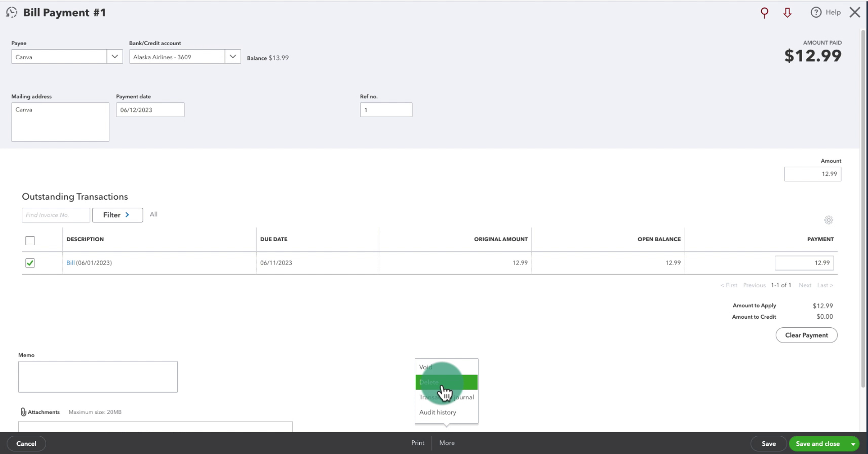The image size is (868, 454).
Task: Expand the Filter options button
Action: coord(117,215)
